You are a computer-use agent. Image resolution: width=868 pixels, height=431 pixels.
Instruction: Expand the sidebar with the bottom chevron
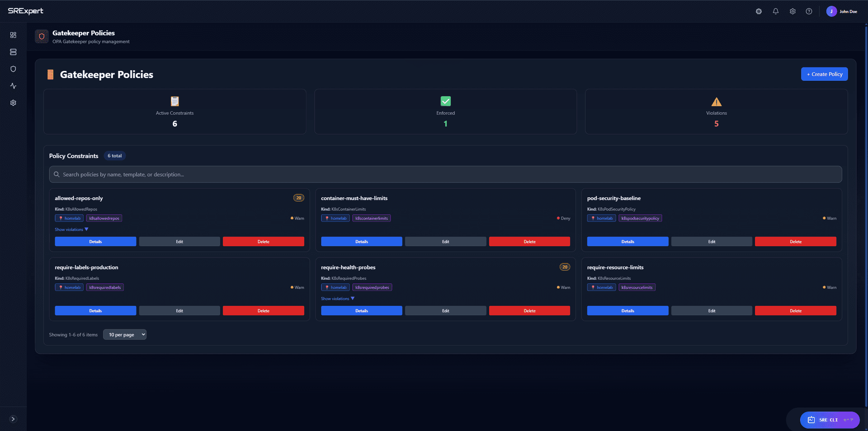pos(13,419)
